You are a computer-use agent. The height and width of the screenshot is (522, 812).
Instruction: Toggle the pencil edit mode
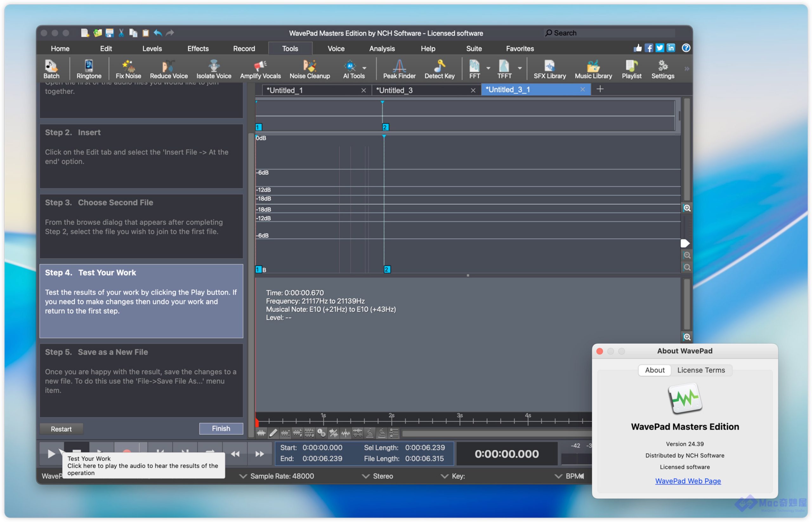[x=273, y=433]
